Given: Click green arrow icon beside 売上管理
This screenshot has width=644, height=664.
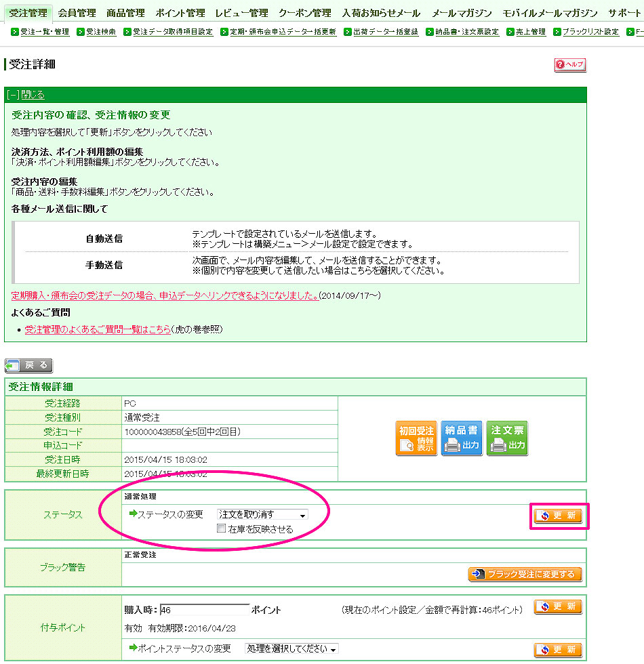Looking at the screenshot, I should [510, 32].
